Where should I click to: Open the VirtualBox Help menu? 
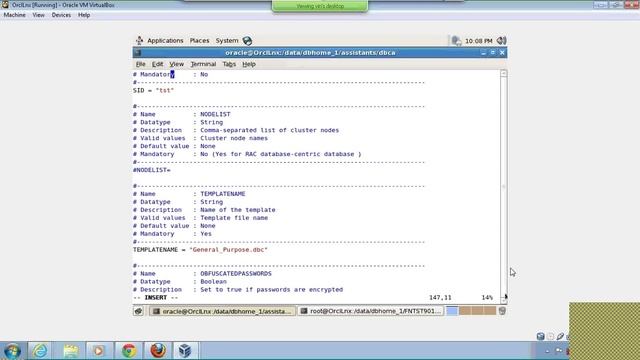(x=84, y=15)
